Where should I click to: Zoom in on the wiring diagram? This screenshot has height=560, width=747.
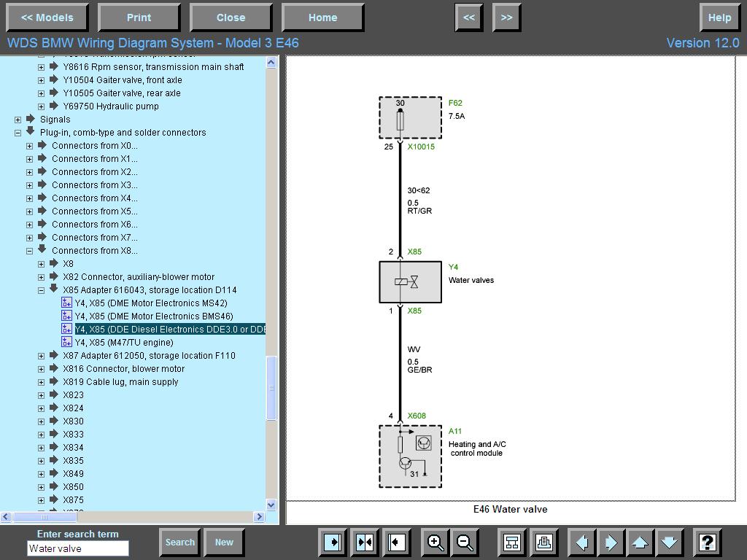pos(436,542)
